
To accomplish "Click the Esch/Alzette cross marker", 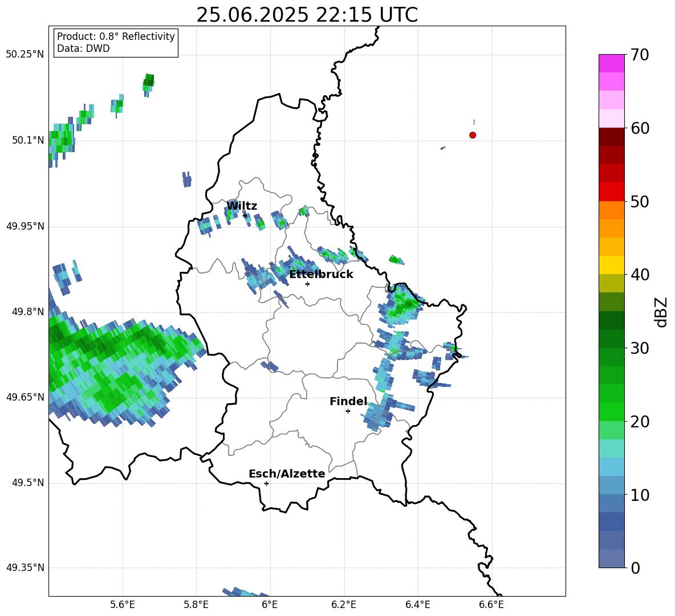I will [x=266, y=483].
